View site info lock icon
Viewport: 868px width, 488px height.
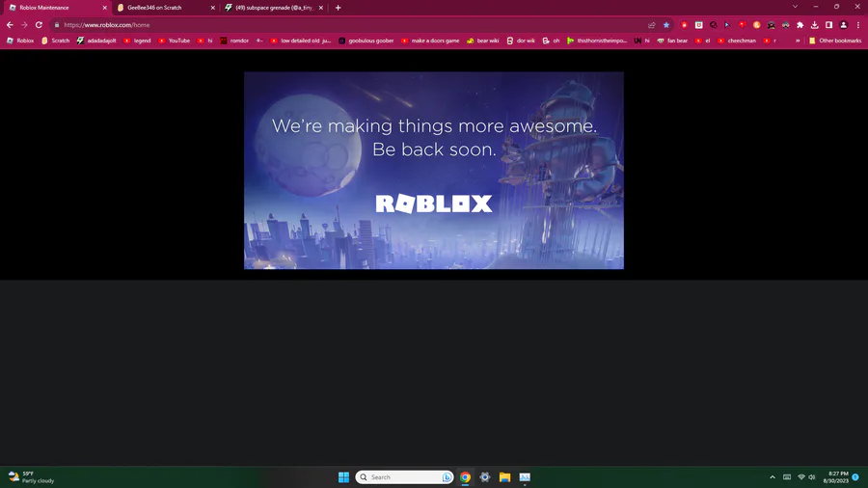point(57,25)
